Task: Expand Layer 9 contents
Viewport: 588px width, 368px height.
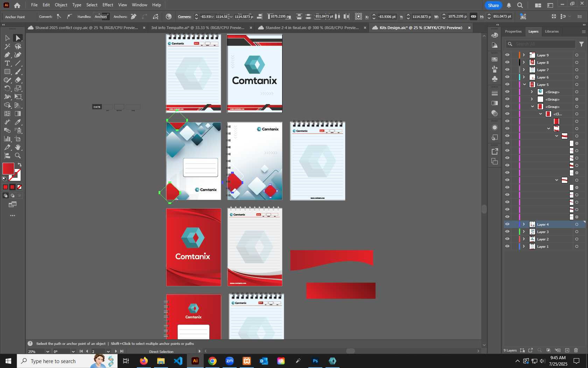Action: 524,55
